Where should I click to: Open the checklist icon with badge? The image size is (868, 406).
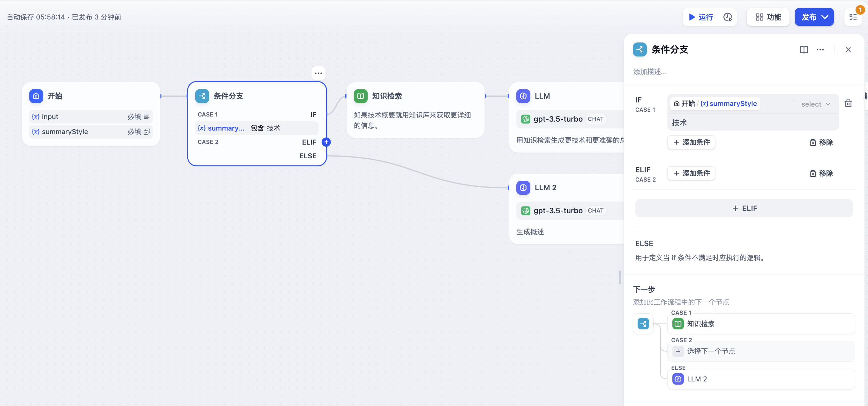pyautogui.click(x=853, y=17)
